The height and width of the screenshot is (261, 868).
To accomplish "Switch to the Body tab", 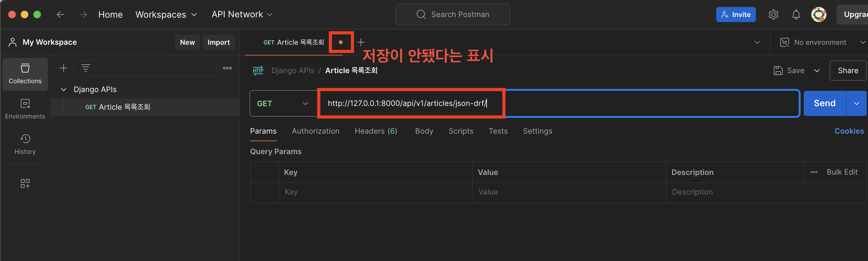I will (x=424, y=131).
